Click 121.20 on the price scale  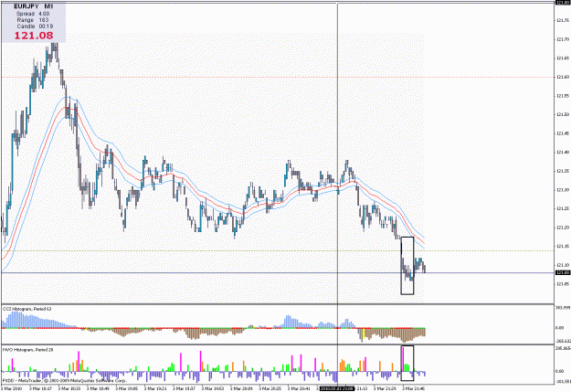(x=563, y=228)
